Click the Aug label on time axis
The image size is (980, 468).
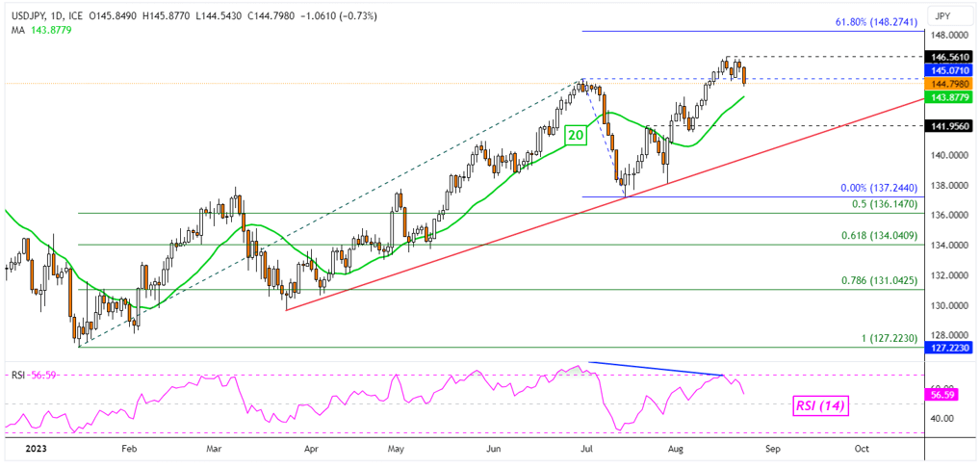tap(676, 448)
